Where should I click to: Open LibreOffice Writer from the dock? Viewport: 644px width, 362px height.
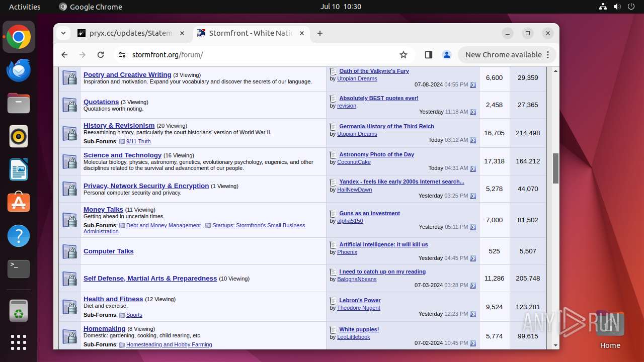pyautogui.click(x=19, y=170)
